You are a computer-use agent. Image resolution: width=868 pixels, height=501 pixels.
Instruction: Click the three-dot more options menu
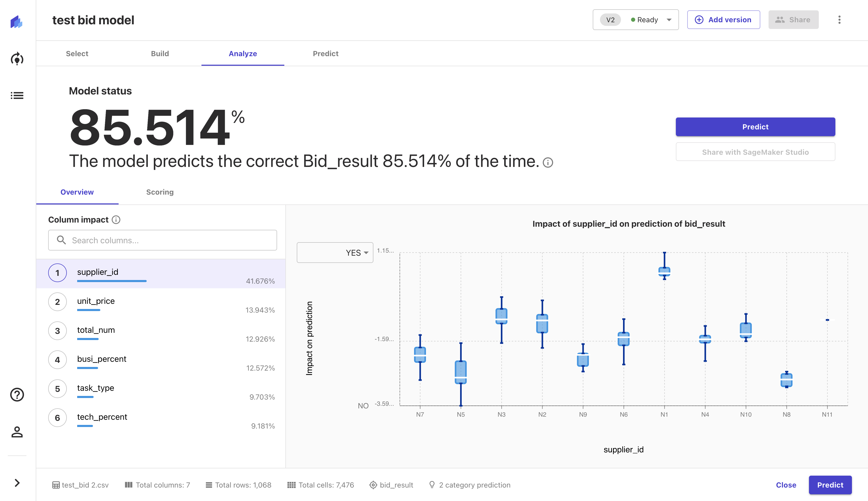point(839,20)
